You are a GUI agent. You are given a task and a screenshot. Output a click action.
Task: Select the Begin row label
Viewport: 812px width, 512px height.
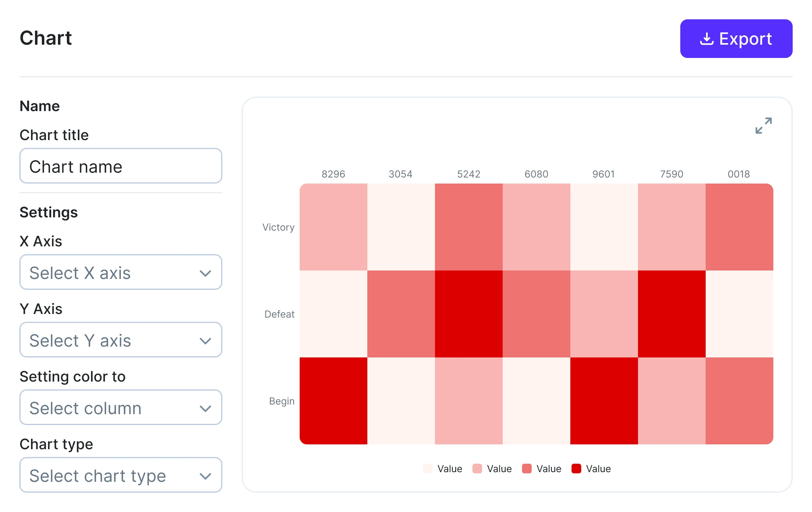click(x=282, y=401)
